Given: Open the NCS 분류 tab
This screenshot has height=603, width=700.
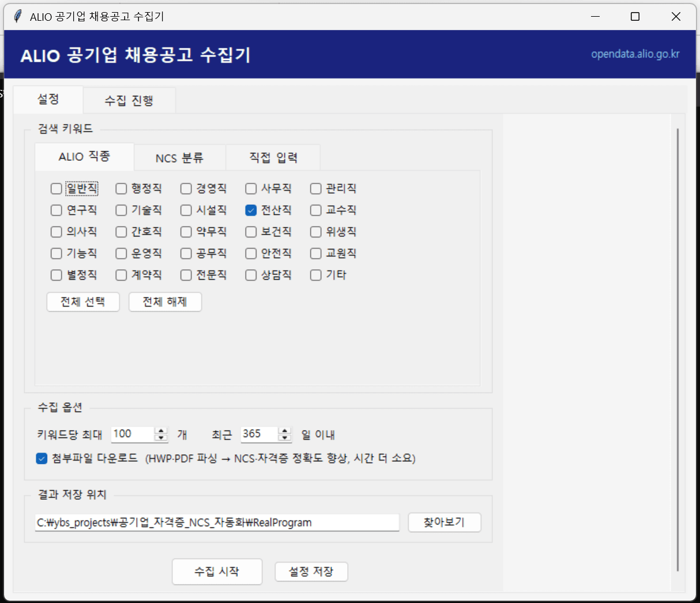Looking at the screenshot, I should point(179,158).
